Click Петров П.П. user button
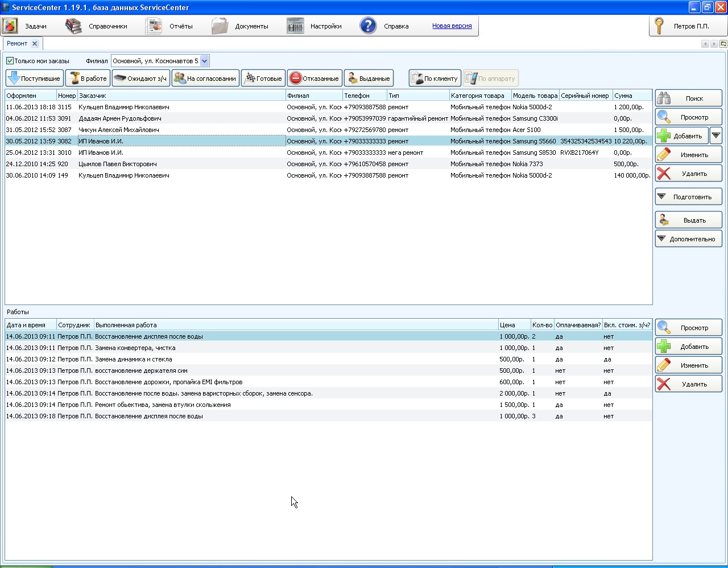 click(x=688, y=26)
